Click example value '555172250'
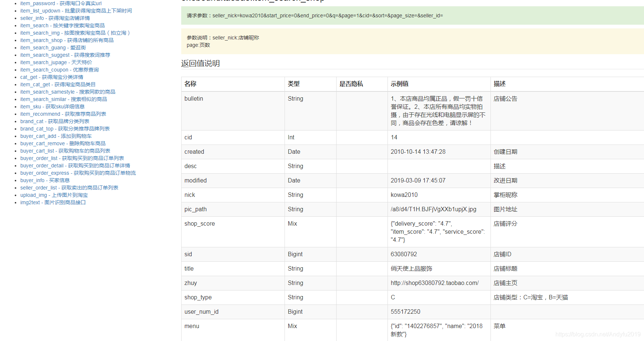Viewport: 644px width, 341px height. (x=406, y=312)
